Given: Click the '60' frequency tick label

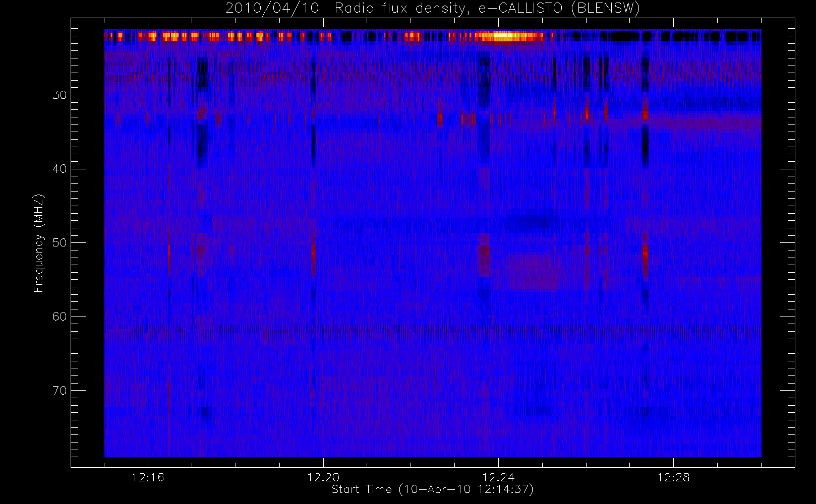Looking at the screenshot, I should coord(60,317).
